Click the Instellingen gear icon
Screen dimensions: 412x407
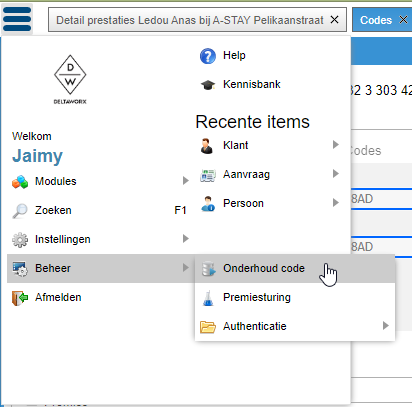[20, 240]
